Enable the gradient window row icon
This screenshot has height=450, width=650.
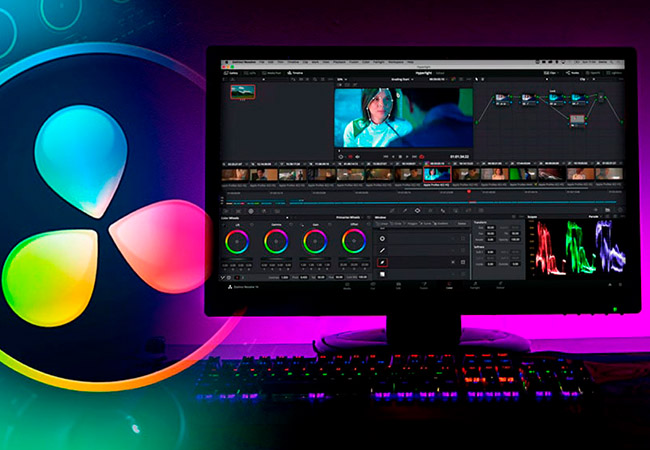382,274
